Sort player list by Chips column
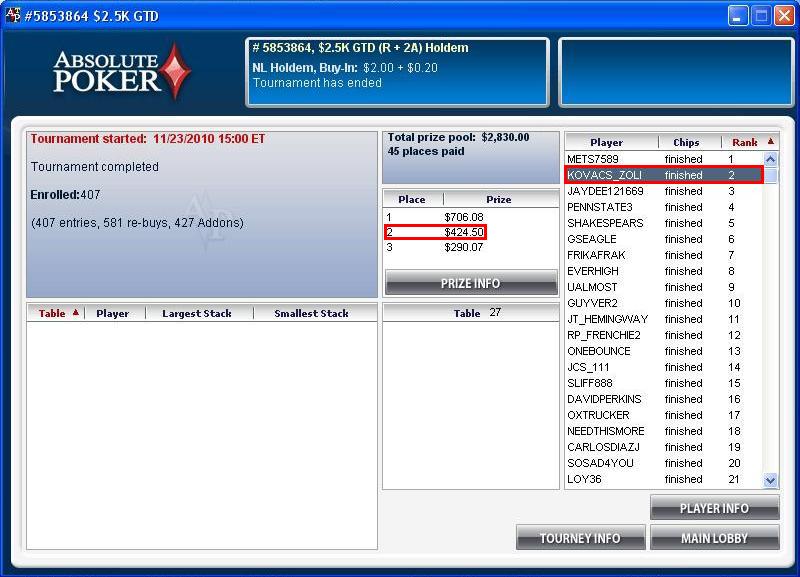Screen dimensions: 800x577 pyautogui.click(x=686, y=142)
